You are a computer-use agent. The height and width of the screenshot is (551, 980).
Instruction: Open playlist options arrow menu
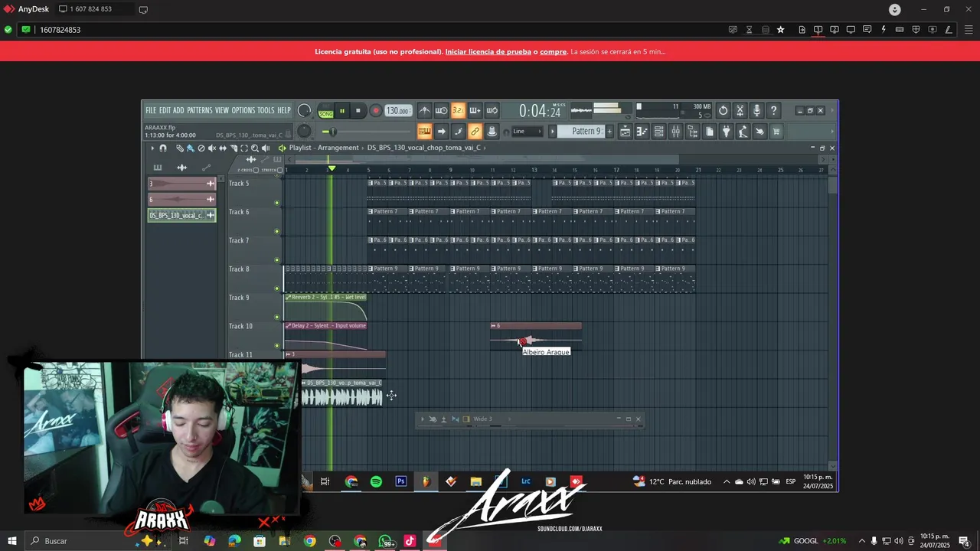point(152,148)
